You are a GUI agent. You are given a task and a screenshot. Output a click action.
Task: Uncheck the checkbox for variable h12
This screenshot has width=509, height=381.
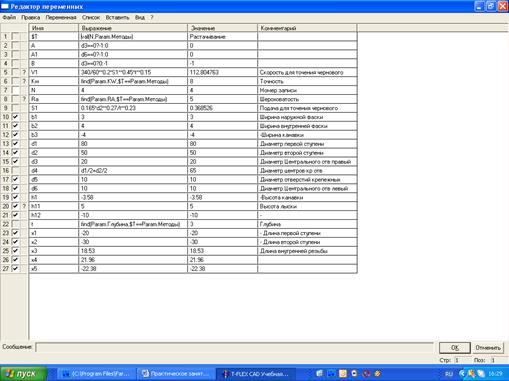point(15,215)
